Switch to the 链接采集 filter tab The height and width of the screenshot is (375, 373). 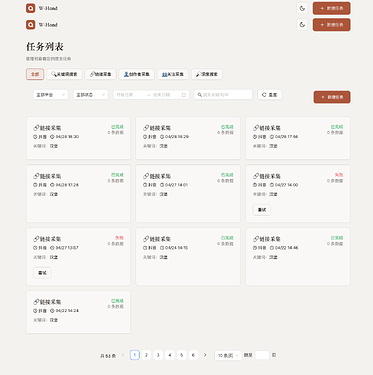[x=100, y=74]
